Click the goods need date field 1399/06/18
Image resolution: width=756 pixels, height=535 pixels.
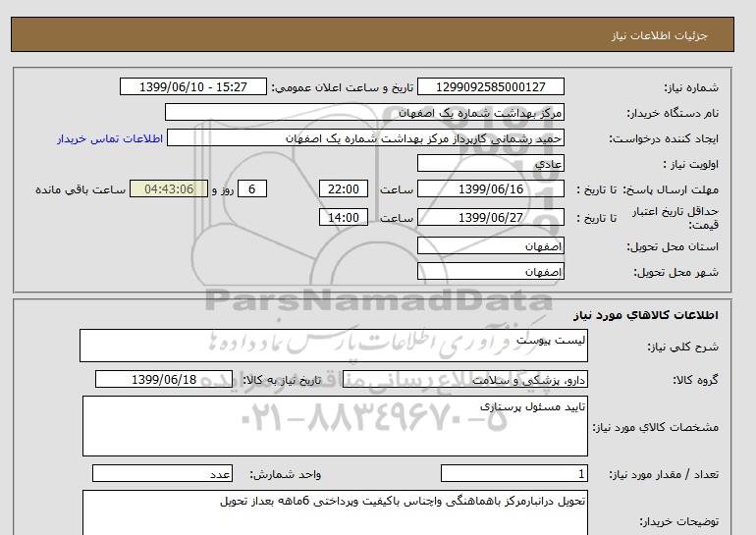[x=164, y=379]
